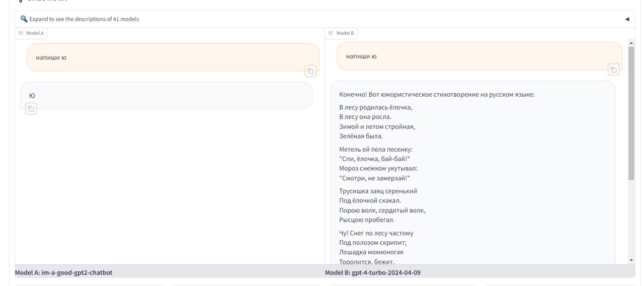Copy the 'Ю' response in Model A

(x=31, y=109)
